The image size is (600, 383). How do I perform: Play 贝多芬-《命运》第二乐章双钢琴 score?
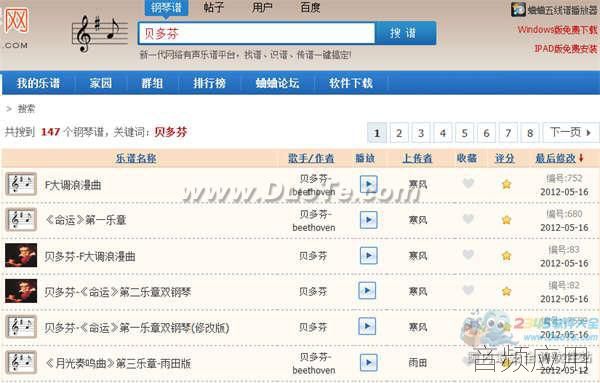pyautogui.click(x=367, y=291)
